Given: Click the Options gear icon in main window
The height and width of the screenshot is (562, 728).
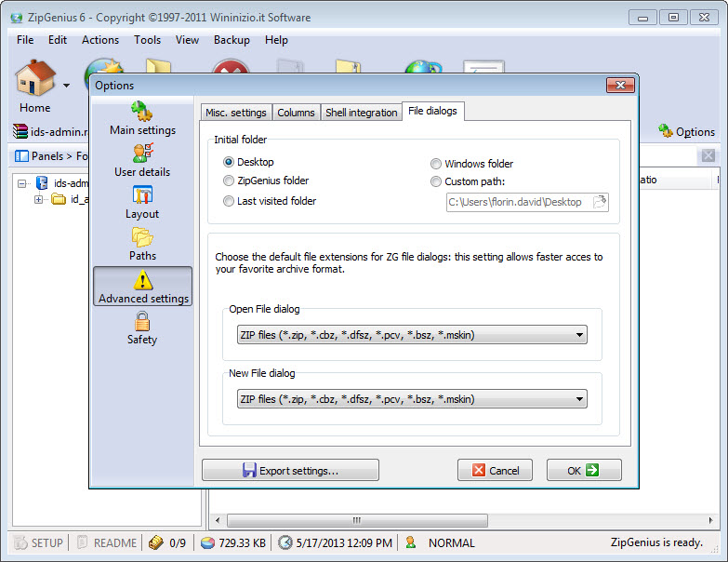Looking at the screenshot, I should [x=666, y=131].
